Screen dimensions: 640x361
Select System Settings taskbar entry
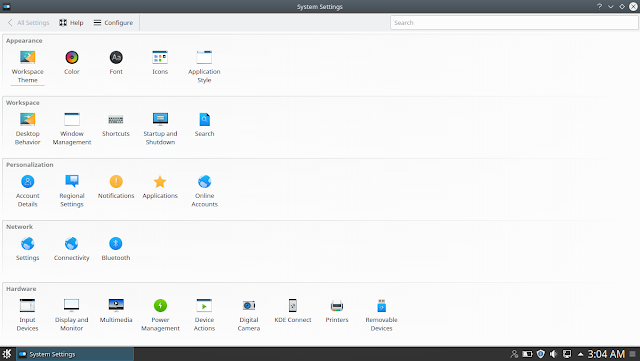click(x=75, y=354)
